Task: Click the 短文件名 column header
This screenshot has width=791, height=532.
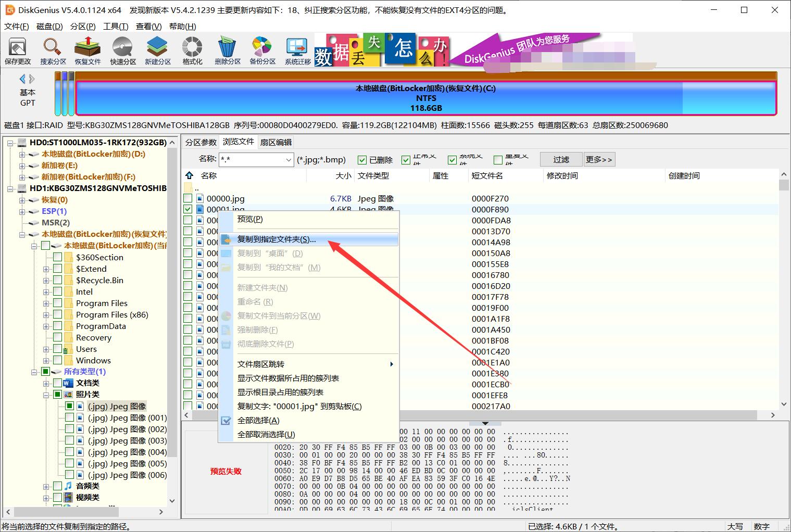Action: click(505, 176)
